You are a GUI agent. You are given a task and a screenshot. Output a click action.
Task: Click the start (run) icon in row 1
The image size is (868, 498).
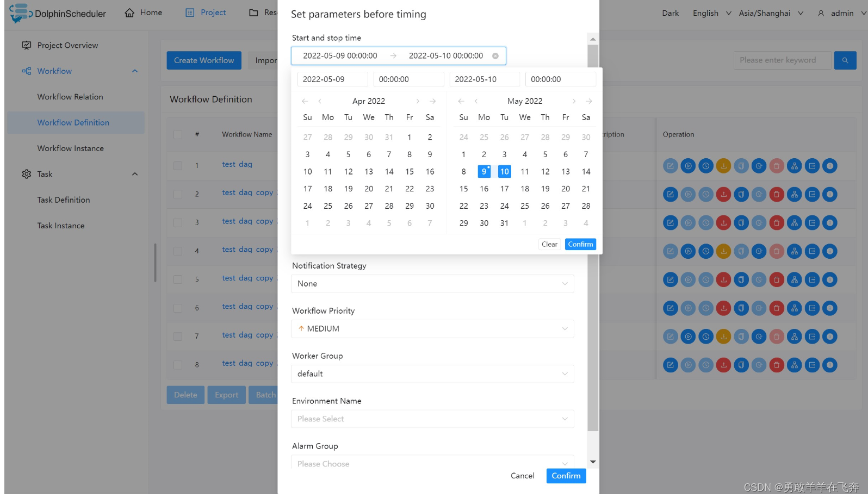688,166
